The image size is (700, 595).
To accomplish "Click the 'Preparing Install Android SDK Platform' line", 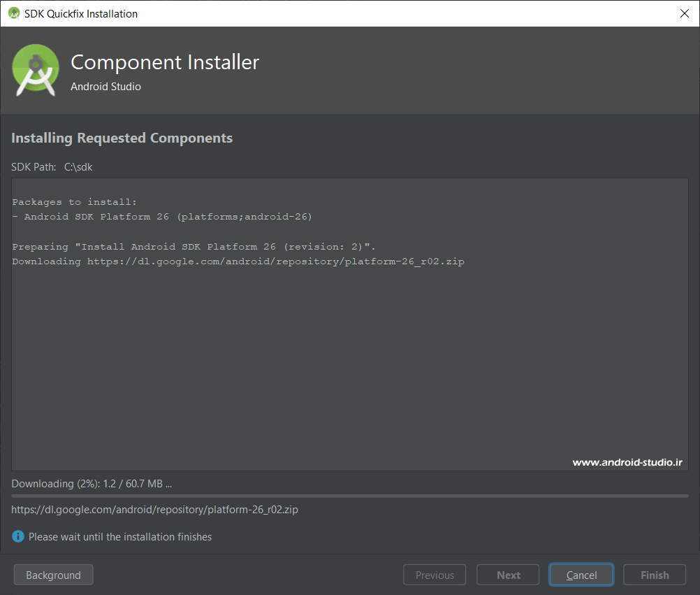I will 194,247.
